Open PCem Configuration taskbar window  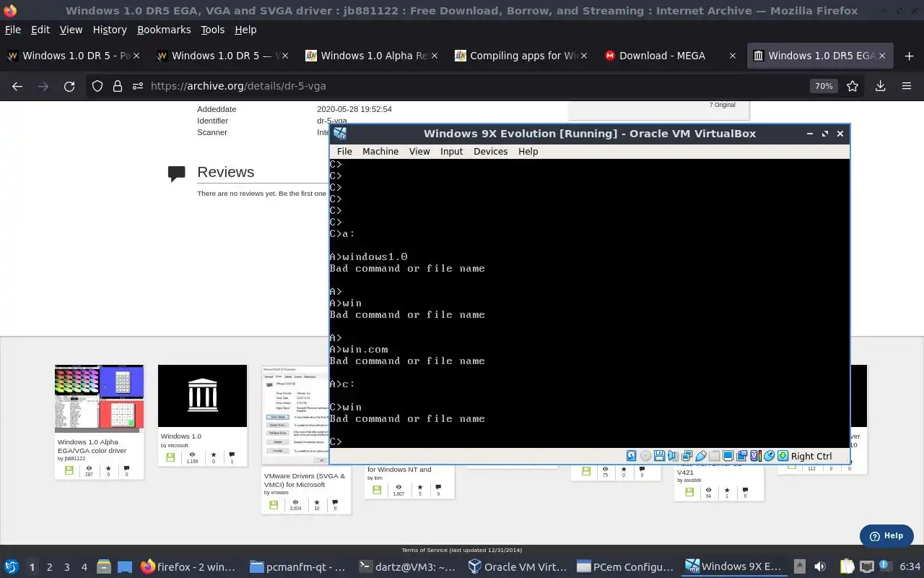pos(625,566)
